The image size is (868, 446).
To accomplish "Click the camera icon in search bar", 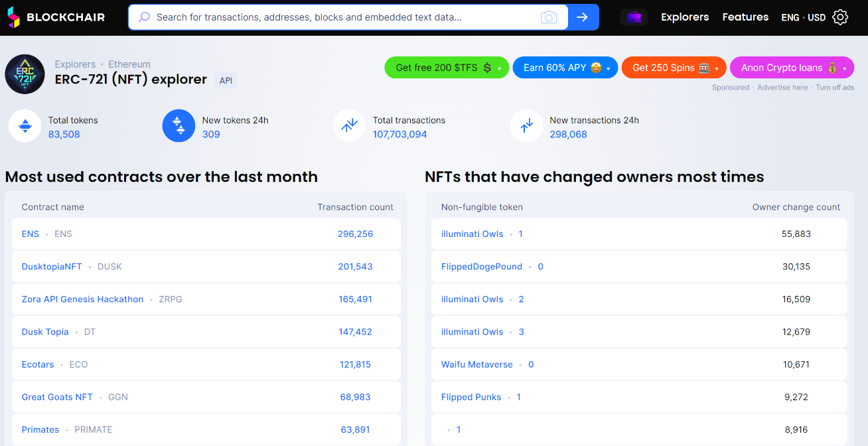I will click(x=549, y=17).
